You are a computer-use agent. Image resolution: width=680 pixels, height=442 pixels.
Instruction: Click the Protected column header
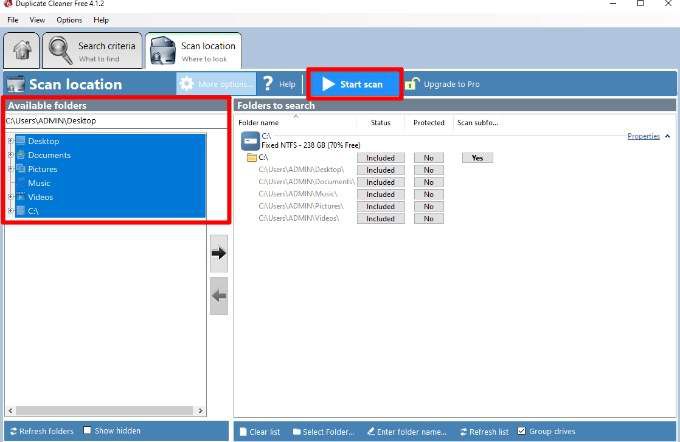tap(428, 123)
